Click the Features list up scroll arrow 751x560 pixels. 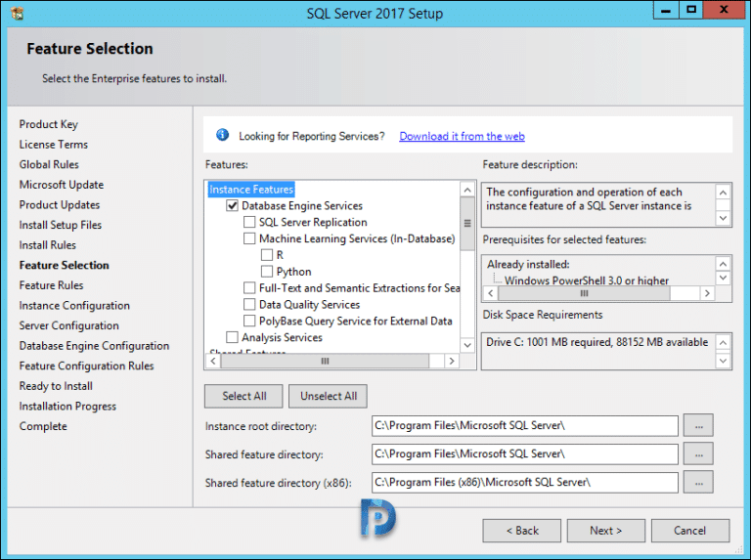pyautogui.click(x=467, y=190)
